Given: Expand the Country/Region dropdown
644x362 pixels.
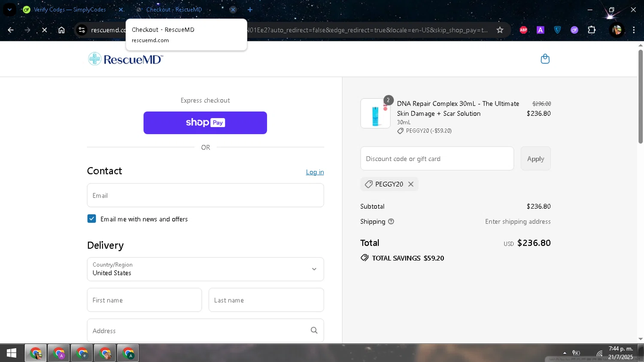Looking at the screenshot, I should (205, 269).
